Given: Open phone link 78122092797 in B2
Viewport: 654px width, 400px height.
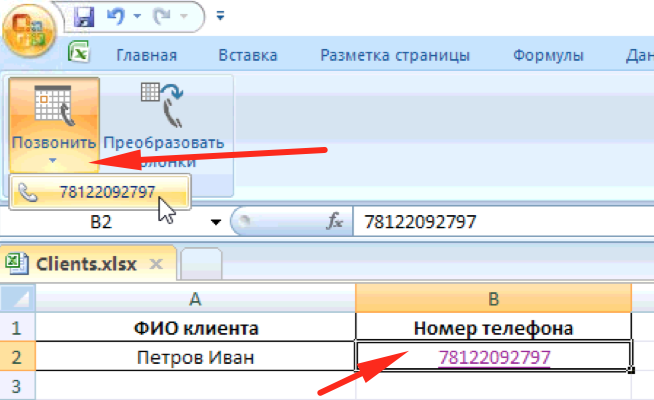Looking at the screenshot, I should click(x=494, y=357).
